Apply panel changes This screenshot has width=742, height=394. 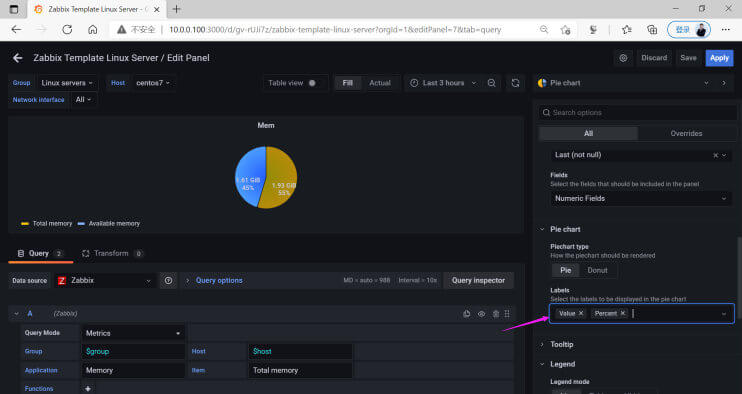(719, 58)
